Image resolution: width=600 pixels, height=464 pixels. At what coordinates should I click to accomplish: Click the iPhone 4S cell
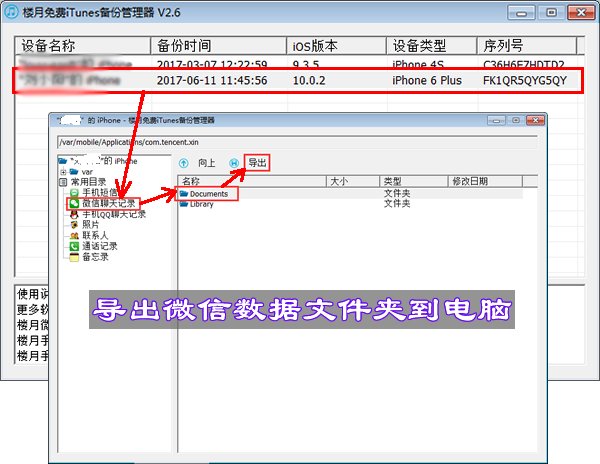tap(418, 63)
